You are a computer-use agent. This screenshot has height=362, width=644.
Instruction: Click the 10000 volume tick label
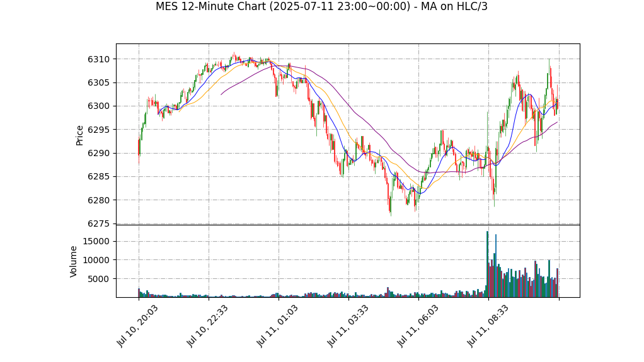pyautogui.click(x=96, y=260)
